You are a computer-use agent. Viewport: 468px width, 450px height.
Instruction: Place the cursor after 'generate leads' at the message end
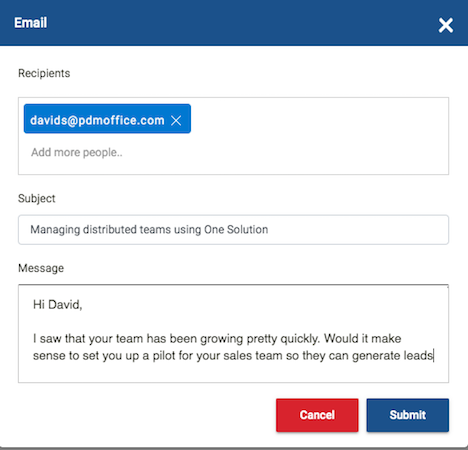[x=434, y=356]
